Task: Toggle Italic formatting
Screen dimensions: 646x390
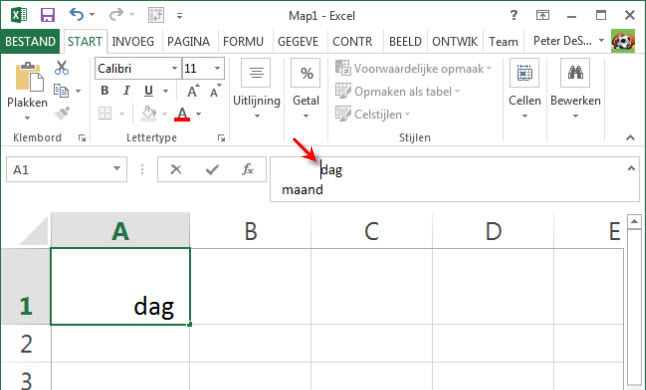Action: tap(126, 91)
